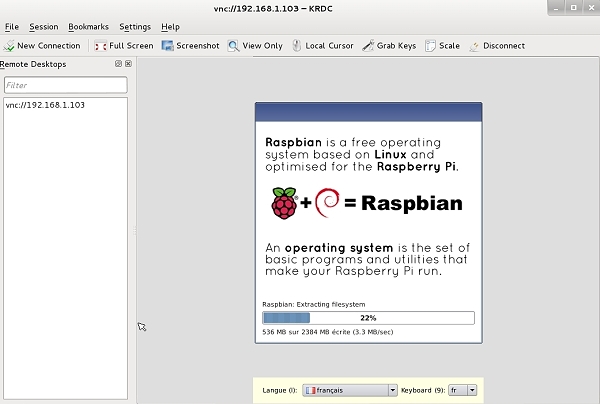Click the Full Screen toolbar icon

(x=101, y=46)
